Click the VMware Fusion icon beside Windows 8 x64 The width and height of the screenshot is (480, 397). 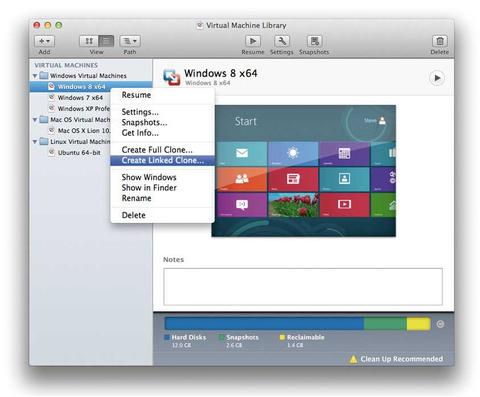(172, 77)
